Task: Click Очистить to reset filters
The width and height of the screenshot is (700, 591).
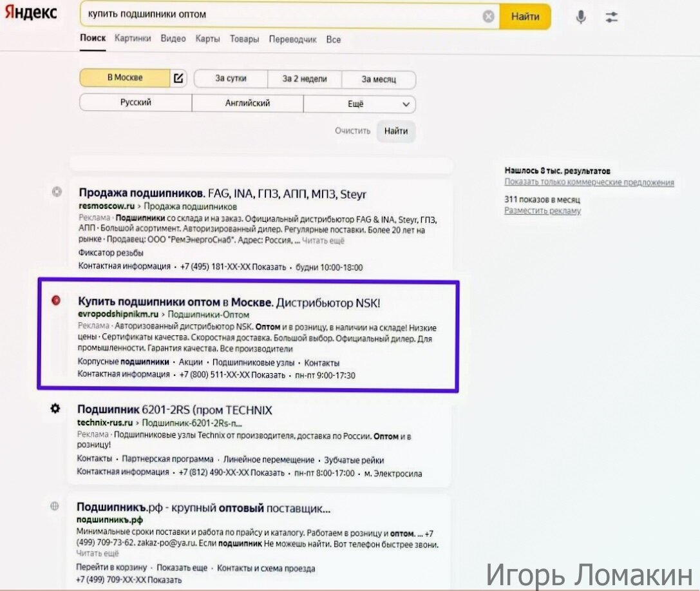Action: [x=353, y=131]
